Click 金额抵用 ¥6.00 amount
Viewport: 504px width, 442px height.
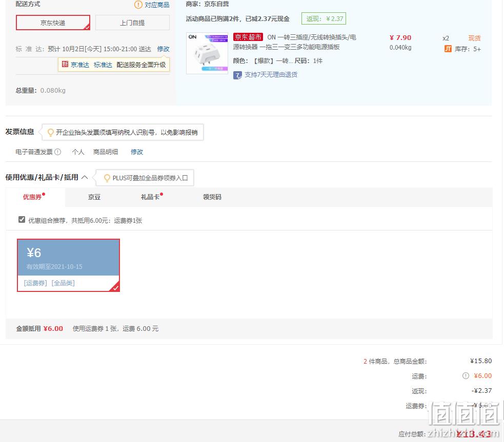53,328
